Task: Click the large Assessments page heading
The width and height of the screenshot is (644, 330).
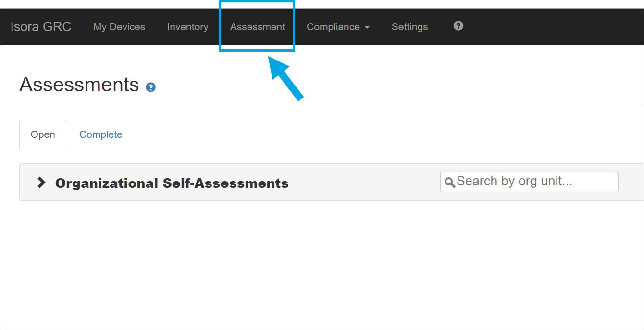Action: tap(79, 85)
